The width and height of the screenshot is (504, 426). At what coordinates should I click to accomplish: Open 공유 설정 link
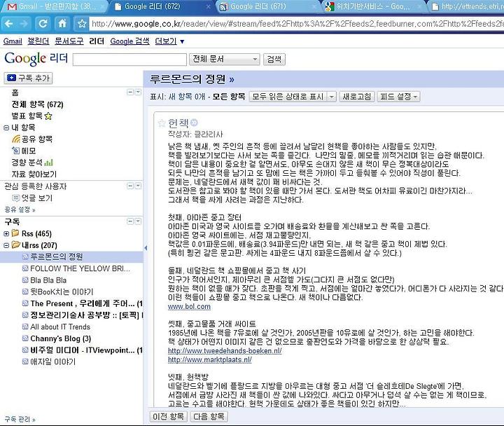(20, 209)
